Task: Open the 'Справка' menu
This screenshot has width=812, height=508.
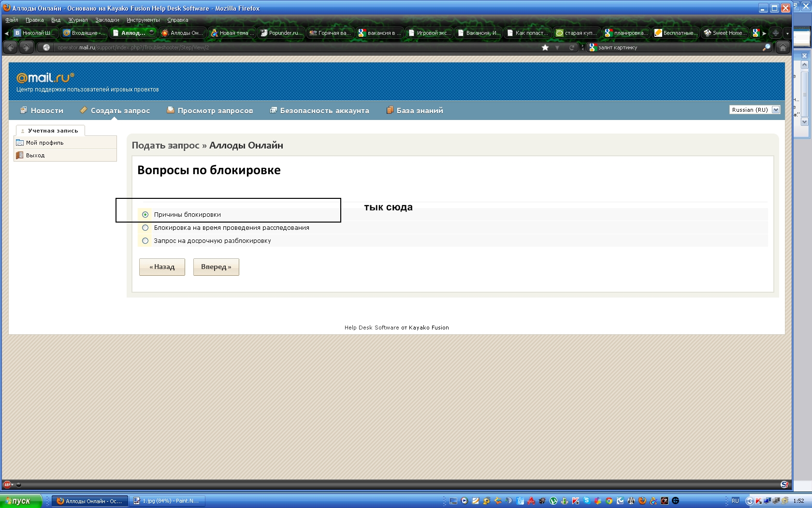Action: 177,20
